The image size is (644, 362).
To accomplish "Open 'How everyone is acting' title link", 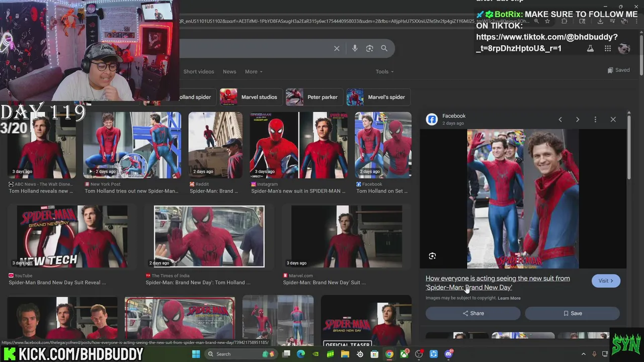I will click(498, 283).
